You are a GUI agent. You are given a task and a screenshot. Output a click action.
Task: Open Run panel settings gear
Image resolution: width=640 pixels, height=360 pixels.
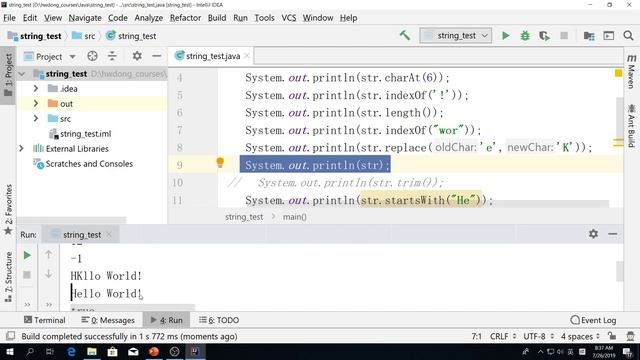coord(593,234)
